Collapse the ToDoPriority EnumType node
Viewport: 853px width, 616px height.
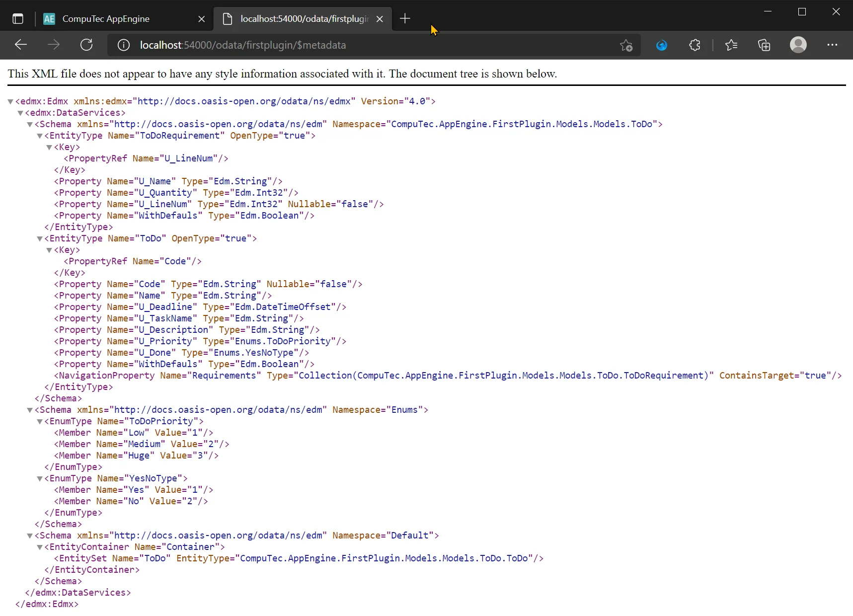[40, 421]
